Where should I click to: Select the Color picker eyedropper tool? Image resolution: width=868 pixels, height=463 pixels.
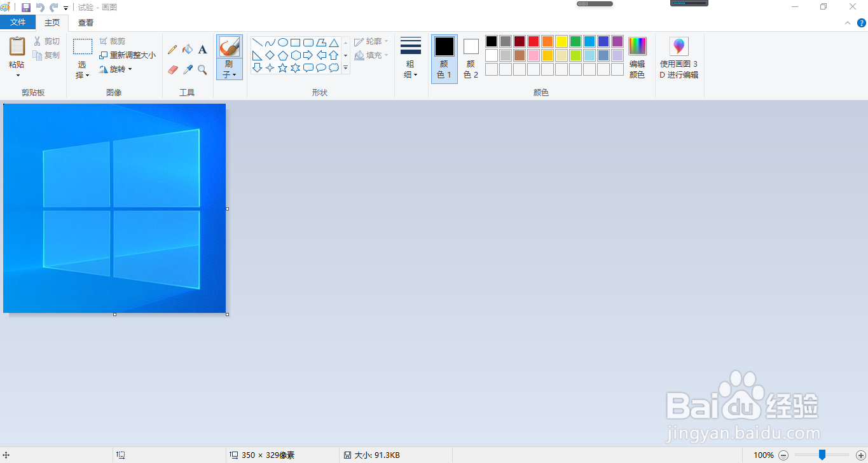188,70
